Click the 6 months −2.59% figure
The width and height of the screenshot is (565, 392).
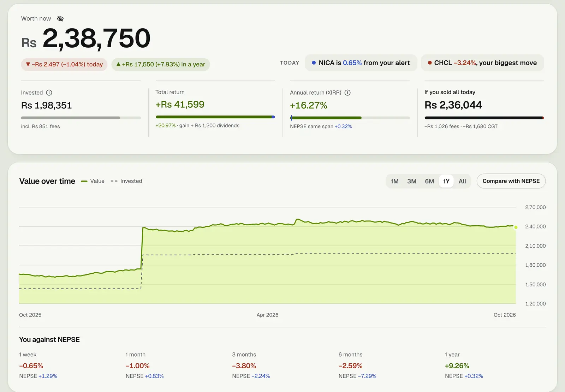click(x=351, y=366)
